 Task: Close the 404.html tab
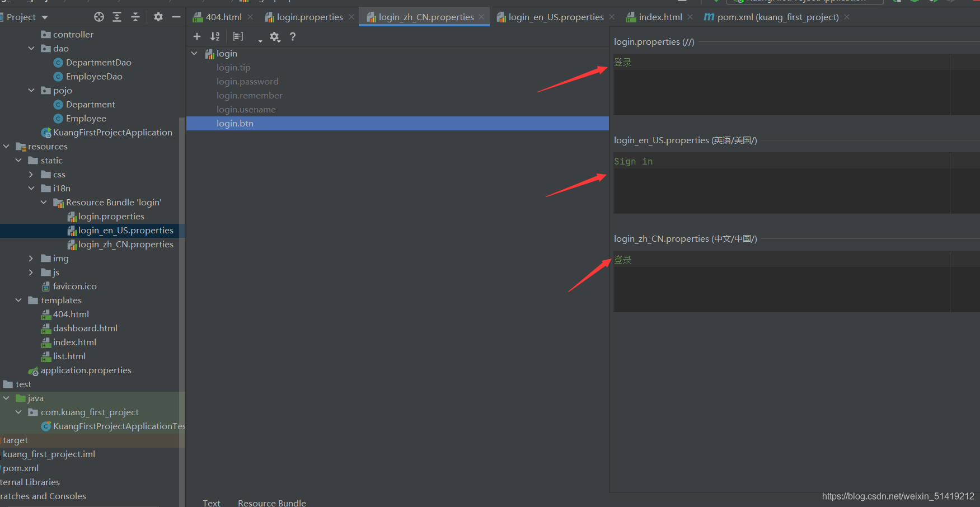coord(250,17)
